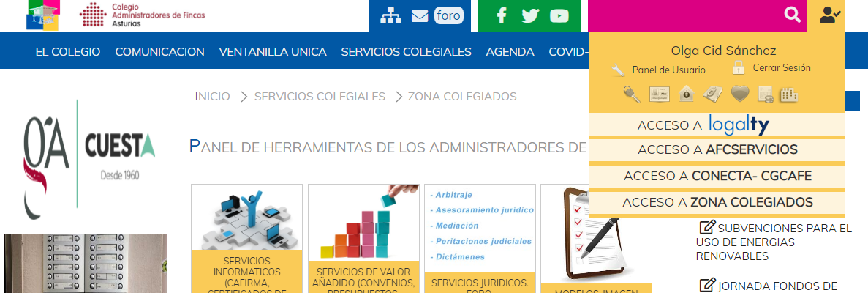The height and width of the screenshot is (293, 868).
Task: Click user name Olga Cid Sánchez
Action: tap(723, 51)
